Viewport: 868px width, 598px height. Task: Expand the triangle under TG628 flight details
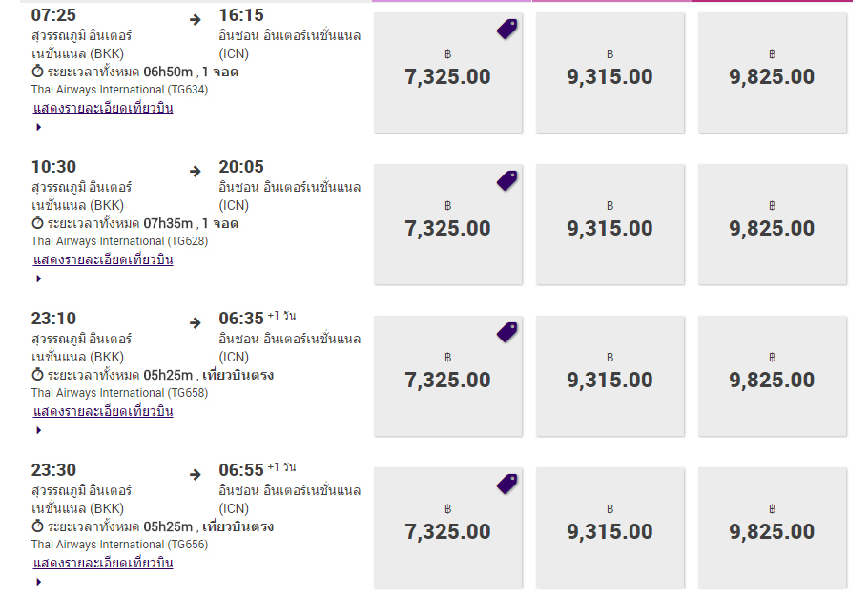pyautogui.click(x=39, y=279)
